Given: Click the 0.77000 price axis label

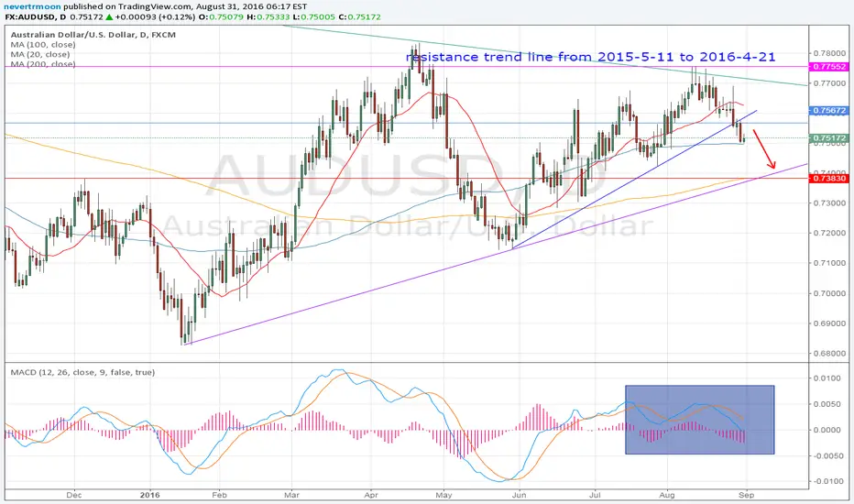Looking at the screenshot, I should tap(829, 83).
